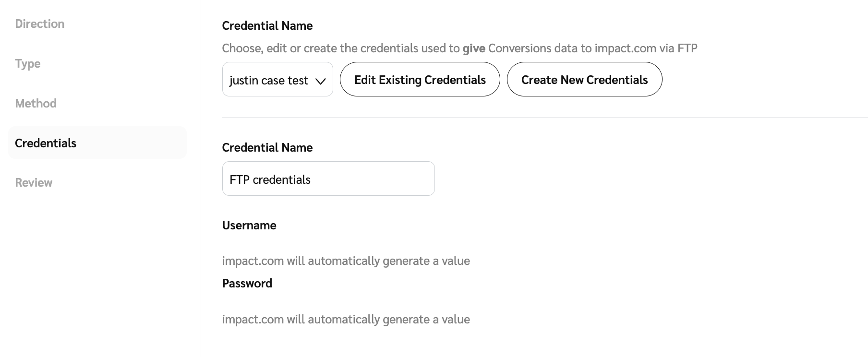
Task: Click the dropdown chevron arrow icon
Action: pyautogui.click(x=321, y=81)
